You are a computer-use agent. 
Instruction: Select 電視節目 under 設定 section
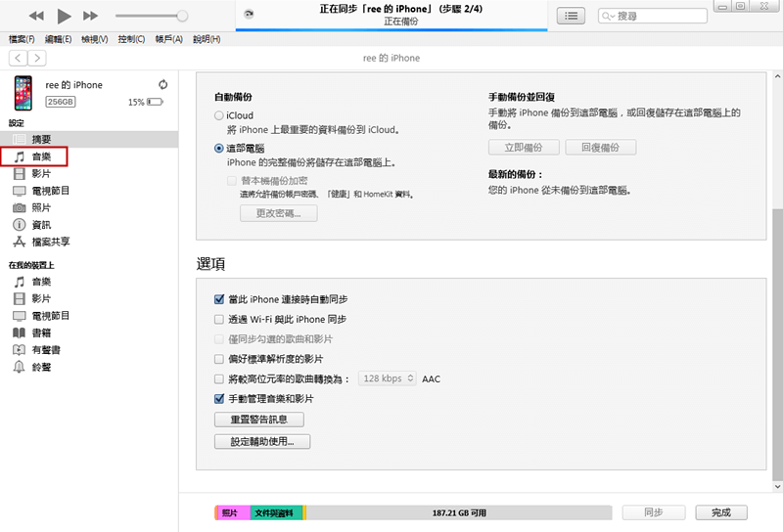[x=89, y=191]
